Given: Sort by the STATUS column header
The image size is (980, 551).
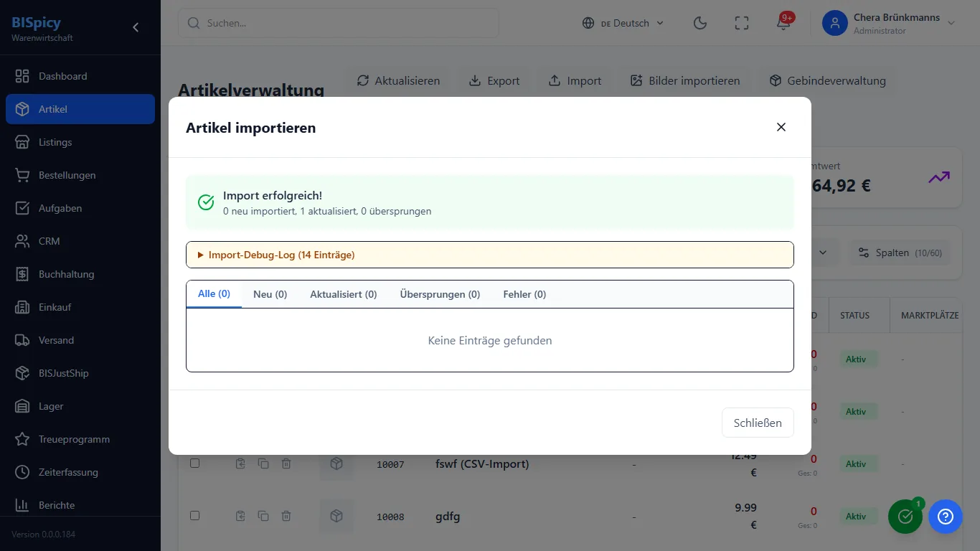Looking at the screenshot, I should click(x=854, y=315).
